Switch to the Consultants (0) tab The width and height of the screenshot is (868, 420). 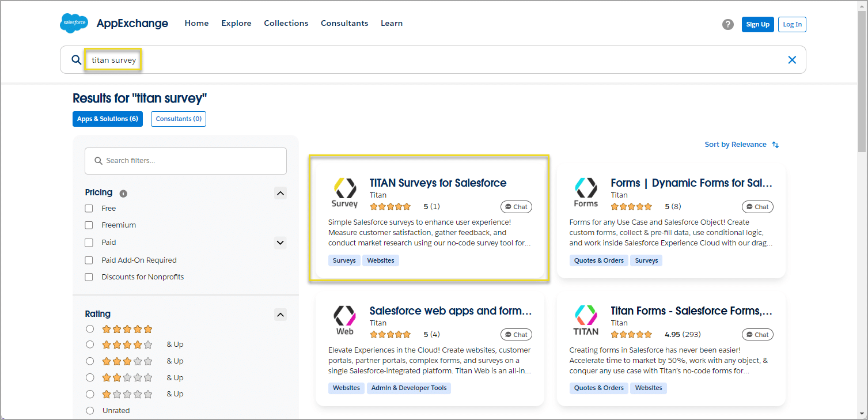coord(178,119)
